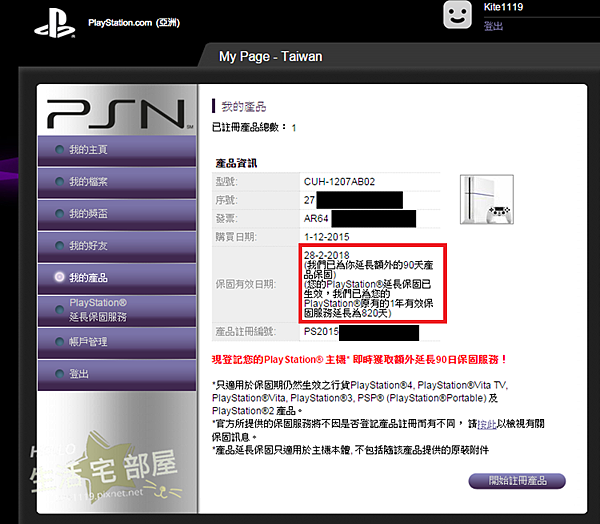Click the 購買日期 row label
600x524 pixels.
(x=236, y=237)
